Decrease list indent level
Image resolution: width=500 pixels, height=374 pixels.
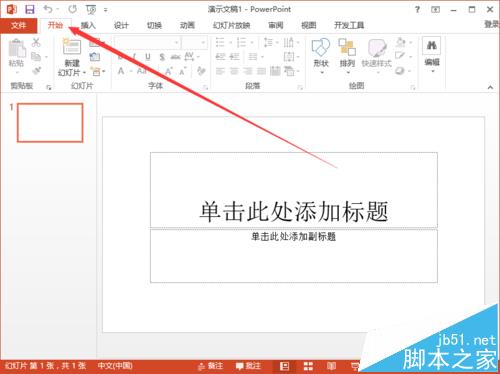[x=220, y=57]
